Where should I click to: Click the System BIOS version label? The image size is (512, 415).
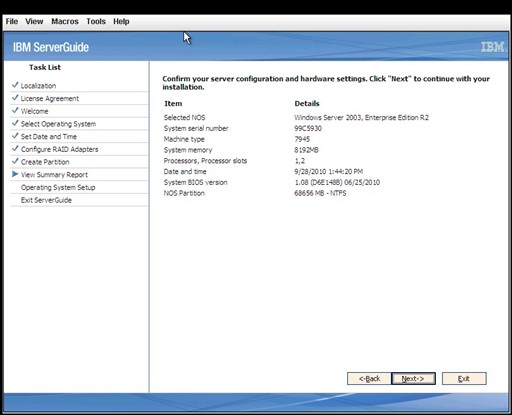point(195,182)
